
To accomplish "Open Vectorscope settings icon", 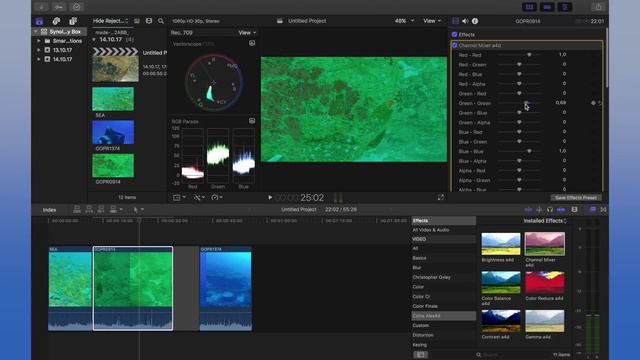I will (252, 43).
